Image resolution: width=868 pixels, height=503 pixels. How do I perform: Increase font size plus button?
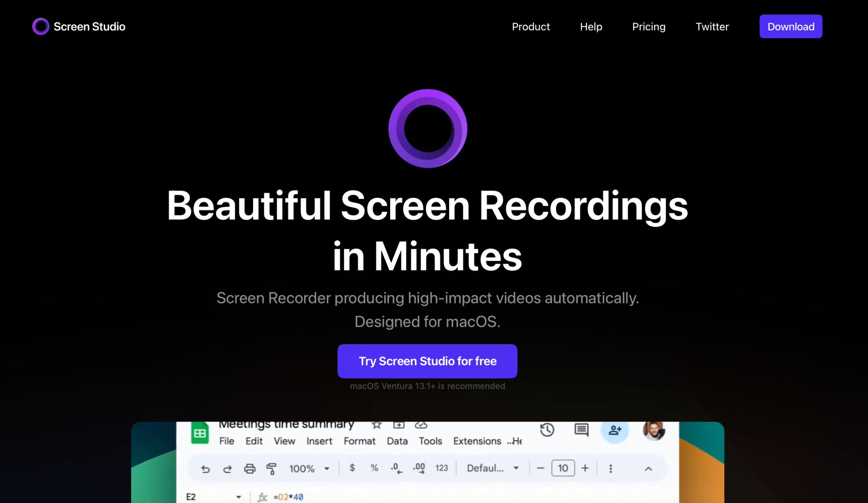[x=585, y=468]
